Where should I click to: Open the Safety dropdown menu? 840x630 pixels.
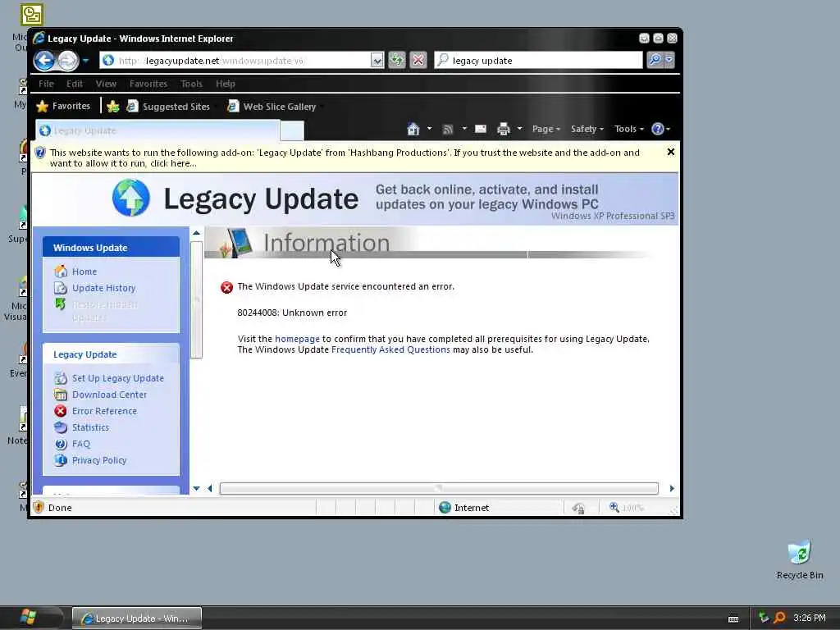point(587,129)
